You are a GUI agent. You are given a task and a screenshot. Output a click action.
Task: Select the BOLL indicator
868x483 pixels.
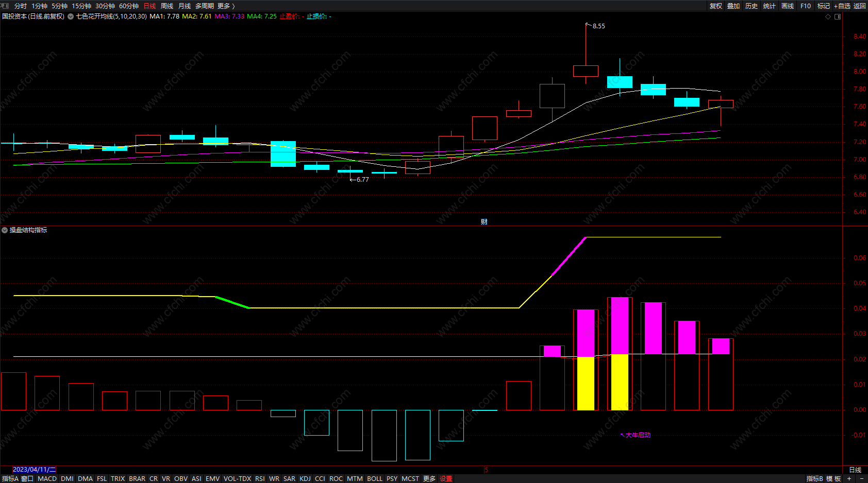pos(375,478)
